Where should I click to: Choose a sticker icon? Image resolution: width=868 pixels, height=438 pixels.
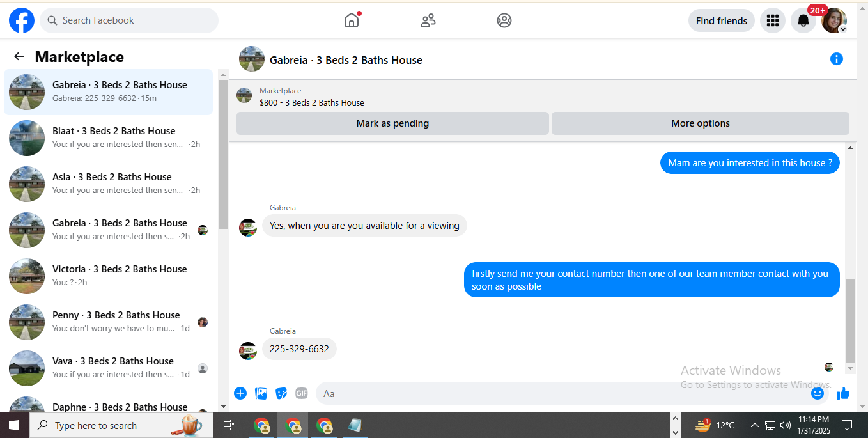(281, 393)
